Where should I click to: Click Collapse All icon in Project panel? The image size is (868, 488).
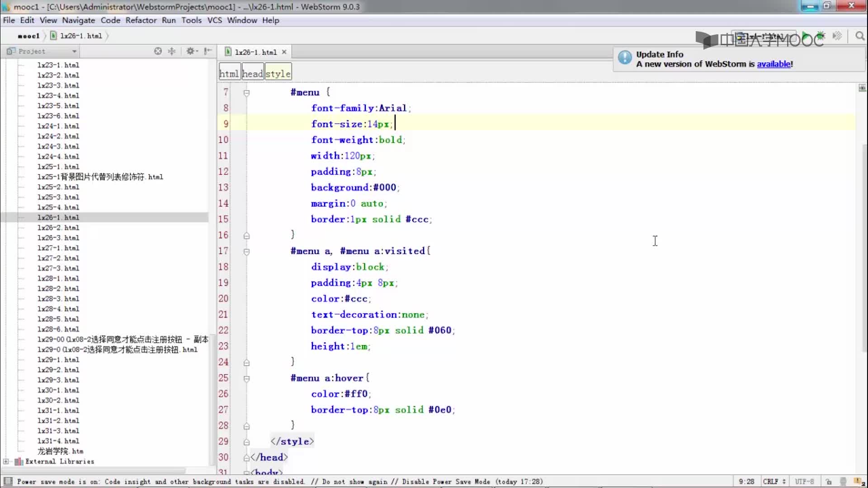pyautogui.click(x=172, y=51)
